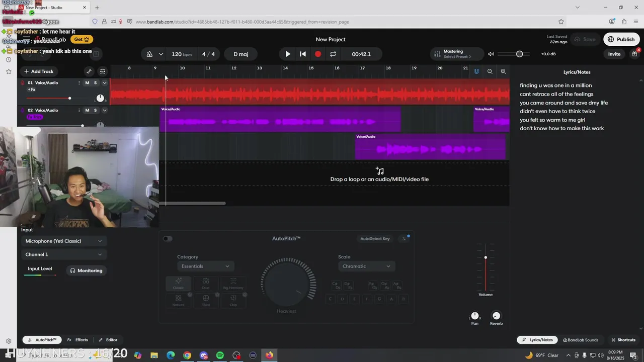
Task: Select the Big Harmony AutoPitch preset
Action: tap(233, 284)
